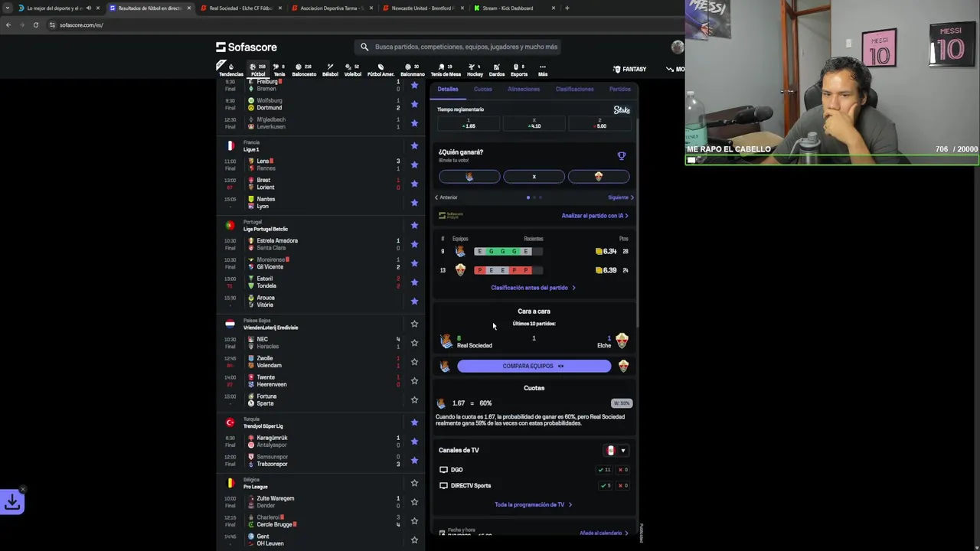Open the browser tab list dropdown
This screenshot has height=551, width=980.
pos(8,8)
